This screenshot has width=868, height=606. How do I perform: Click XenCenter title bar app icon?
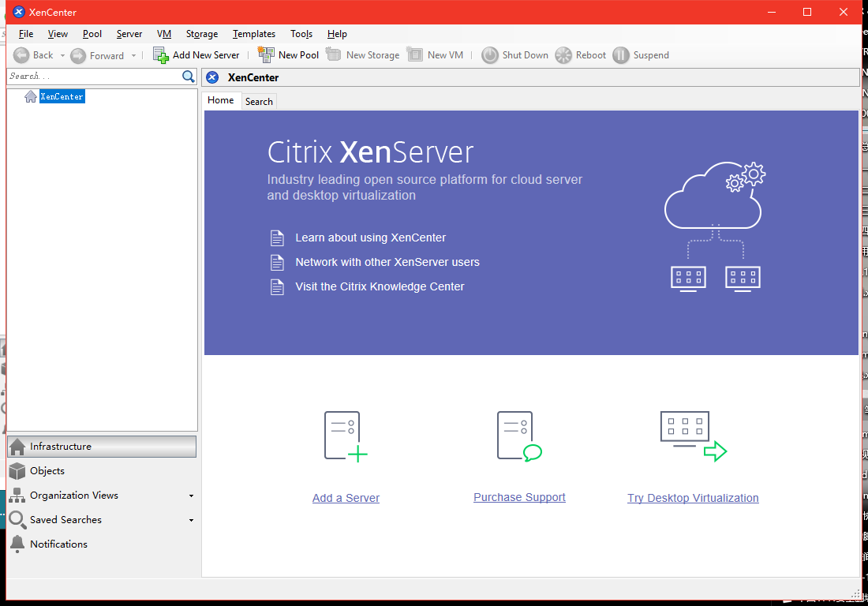[19, 12]
